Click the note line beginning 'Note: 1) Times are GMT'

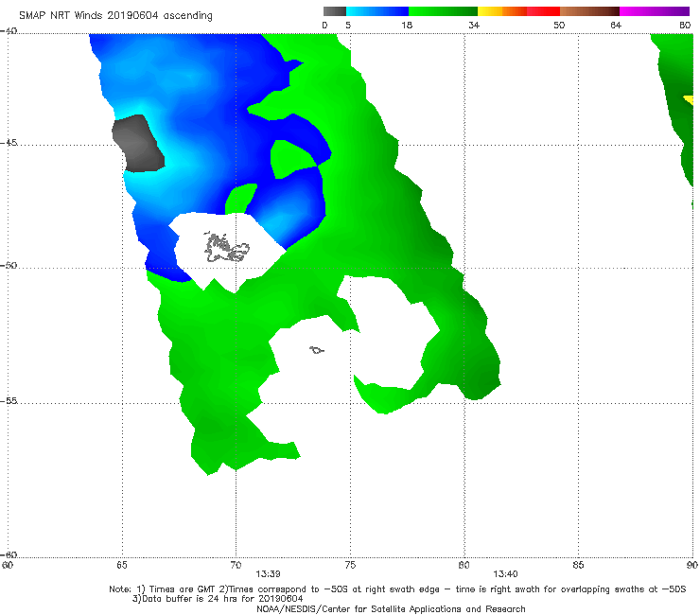pos(397,589)
